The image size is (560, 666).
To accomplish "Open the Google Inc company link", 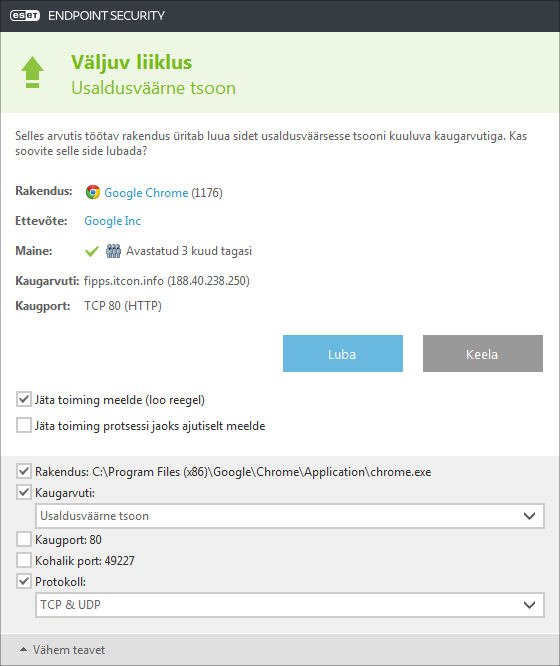I will tap(113, 221).
